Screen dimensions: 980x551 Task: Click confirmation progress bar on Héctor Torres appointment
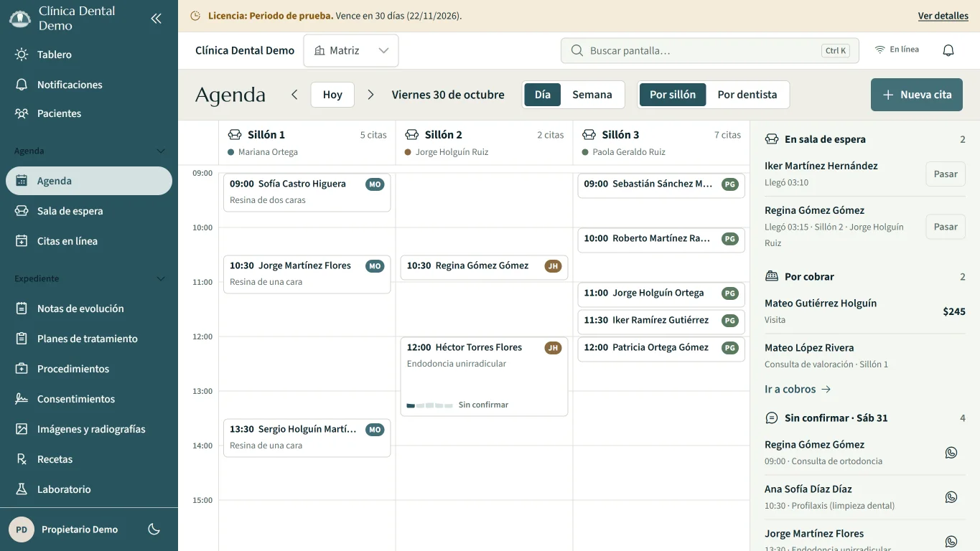[x=429, y=405]
